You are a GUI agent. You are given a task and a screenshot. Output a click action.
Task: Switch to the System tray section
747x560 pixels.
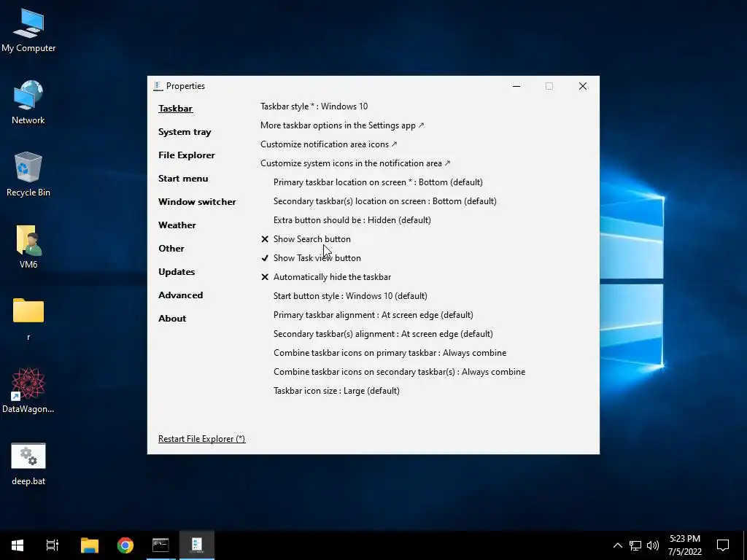point(185,132)
